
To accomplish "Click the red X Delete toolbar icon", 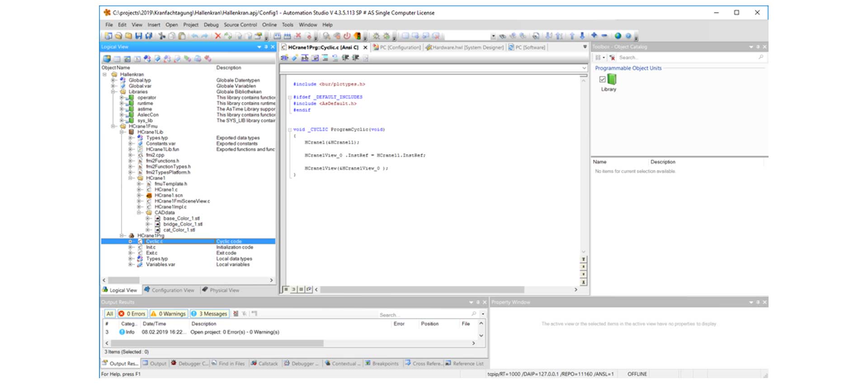I will coord(218,36).
